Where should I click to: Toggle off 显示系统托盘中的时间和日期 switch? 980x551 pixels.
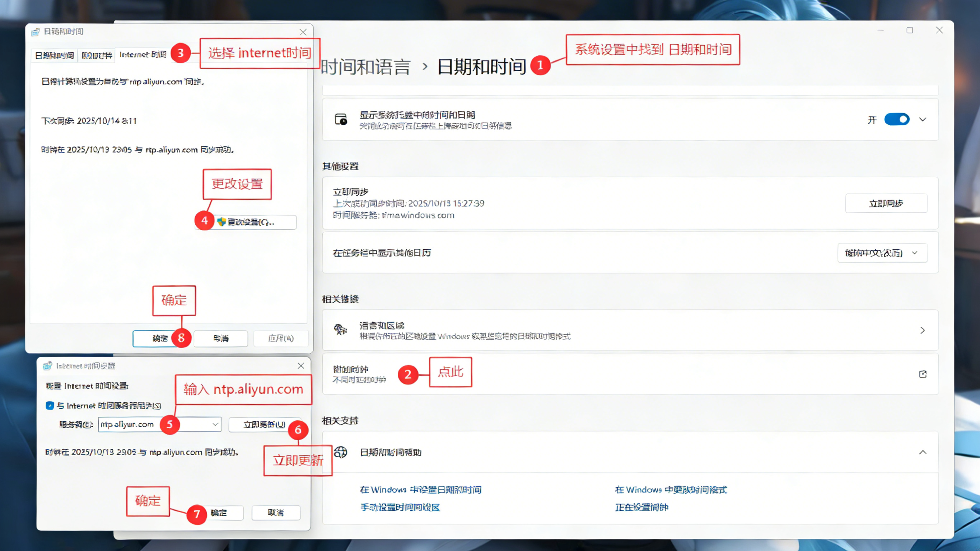tap(897, 120)
